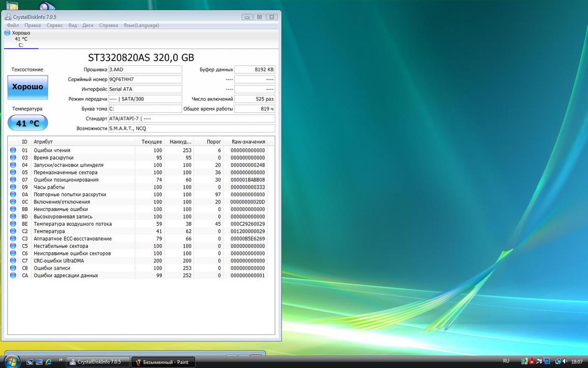Click status orb for Ошибки адресации данных row

coord(13,275)
